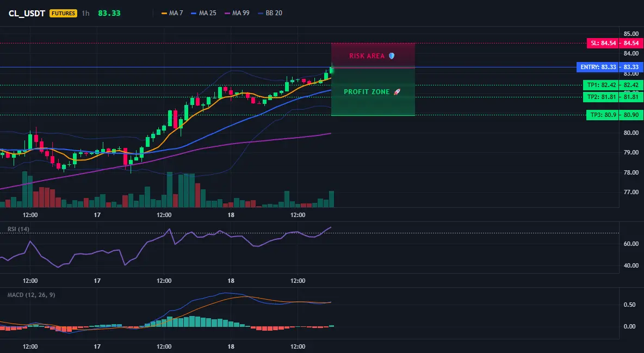
Task: Click the orange MA 7 legend marker
Action: pos(164,13)
